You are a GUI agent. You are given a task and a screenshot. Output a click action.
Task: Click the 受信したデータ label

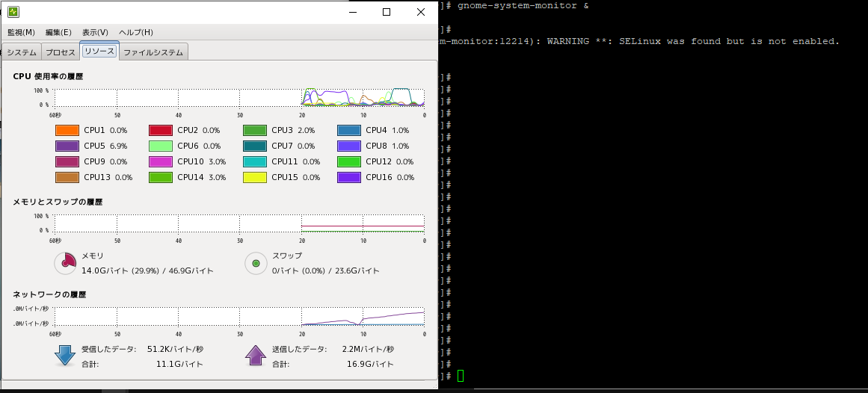pyautogui.click(x=108, y=349)
